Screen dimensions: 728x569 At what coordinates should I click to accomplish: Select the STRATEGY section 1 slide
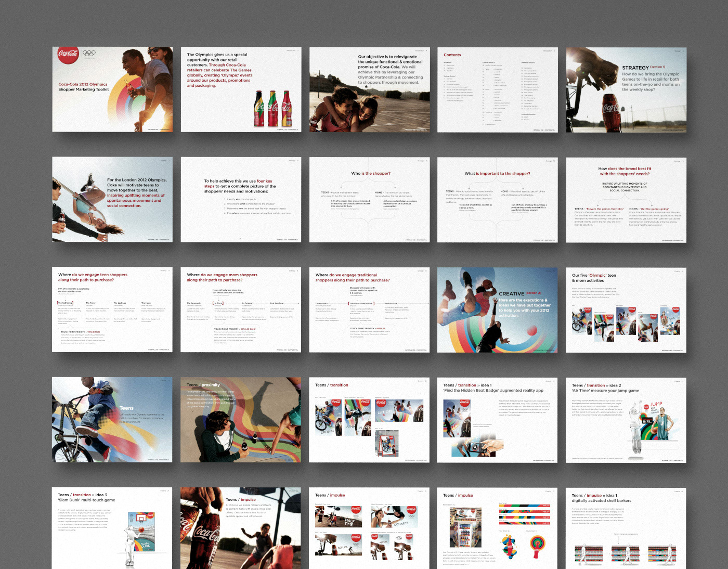click(626, 89)
